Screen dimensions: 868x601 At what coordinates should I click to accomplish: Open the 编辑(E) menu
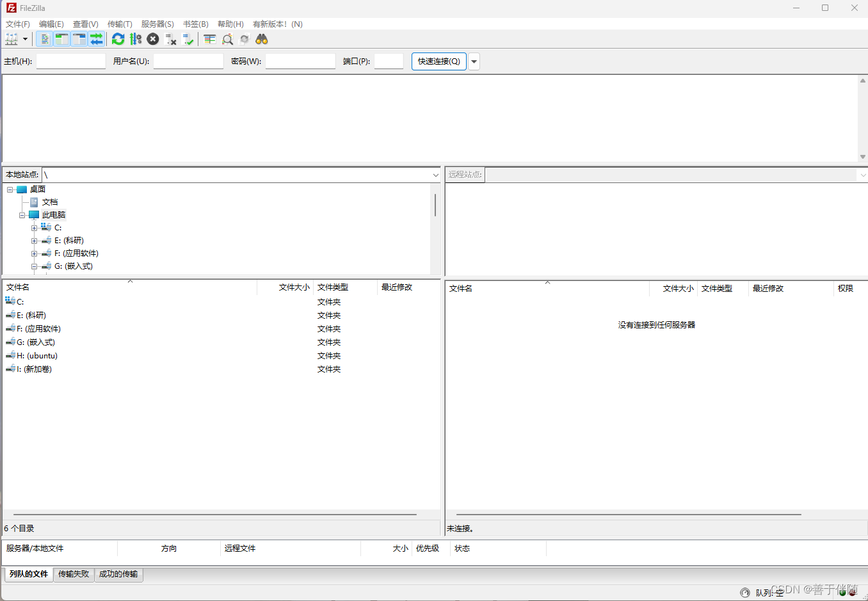point(51,24)
